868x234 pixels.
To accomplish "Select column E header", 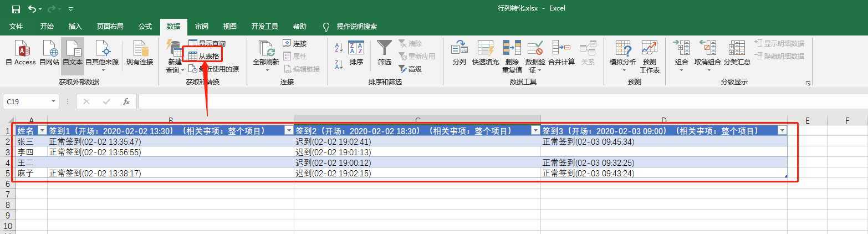I will (807, 120).
